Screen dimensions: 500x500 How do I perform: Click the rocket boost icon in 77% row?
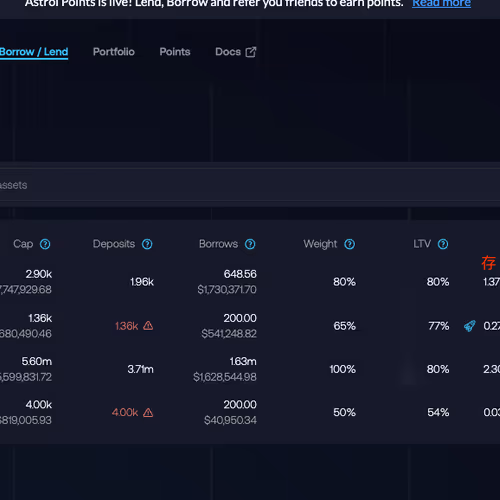click(x=470, y=326)
